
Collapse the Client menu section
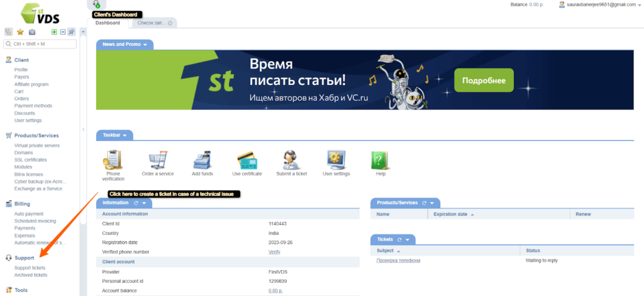21,60
